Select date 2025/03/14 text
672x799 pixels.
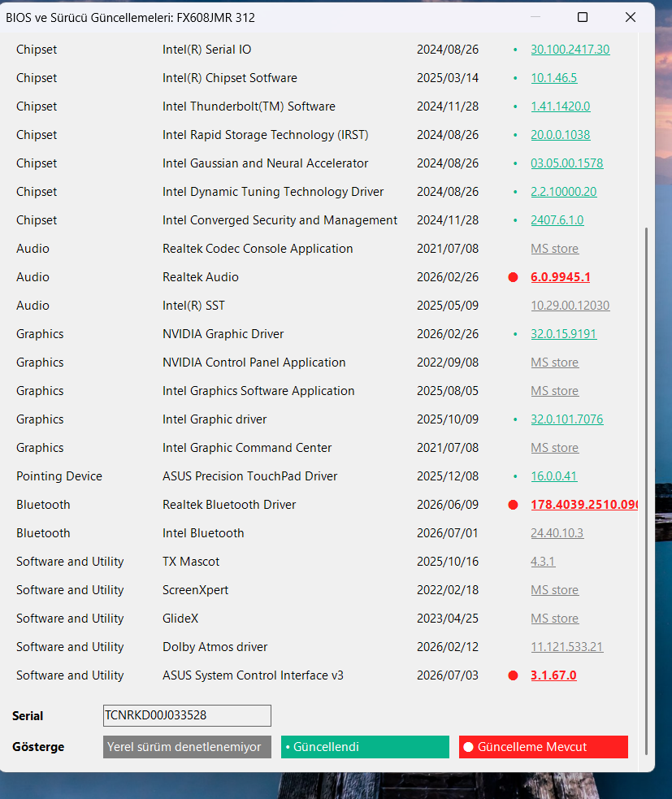(x=448, y=78)
